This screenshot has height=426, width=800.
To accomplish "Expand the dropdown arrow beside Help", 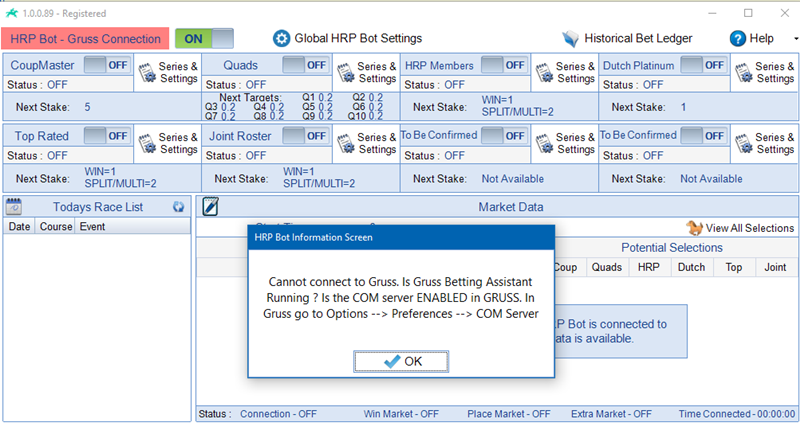I will (796, 39).
